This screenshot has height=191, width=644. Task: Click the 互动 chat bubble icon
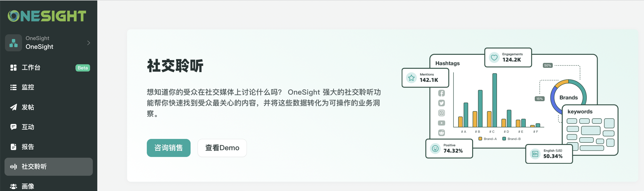(x=14, y=127)
